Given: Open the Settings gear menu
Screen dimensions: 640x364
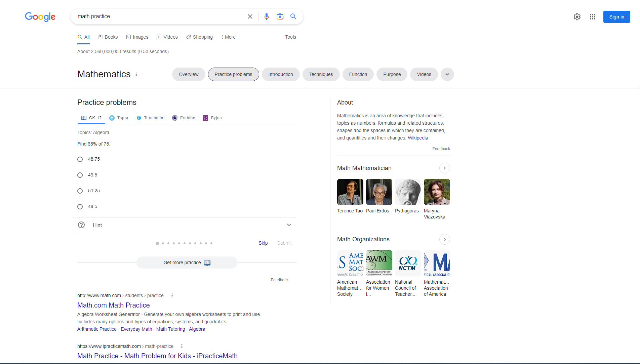Looking at the screenshot, I should pyautogui.click(x=577, y=17).
